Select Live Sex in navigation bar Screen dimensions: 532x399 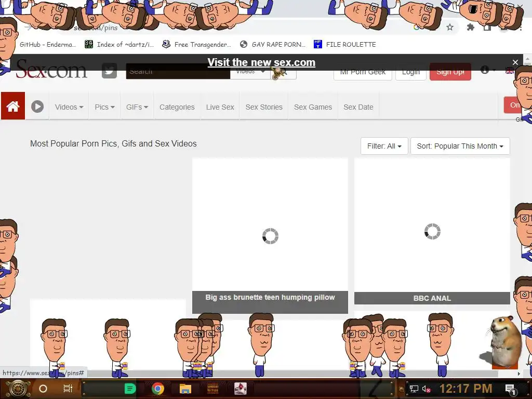[220, 107]
